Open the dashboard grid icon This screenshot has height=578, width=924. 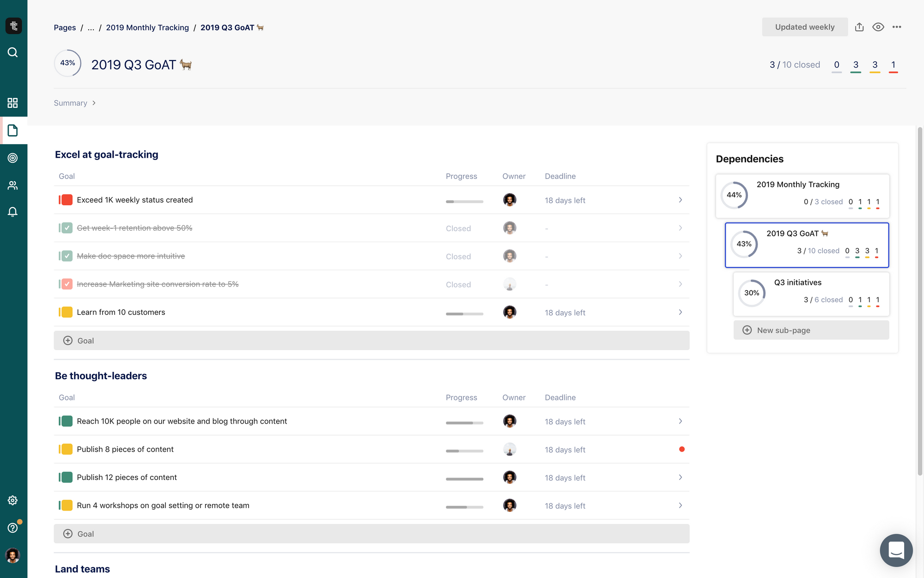tap(13, 103)
